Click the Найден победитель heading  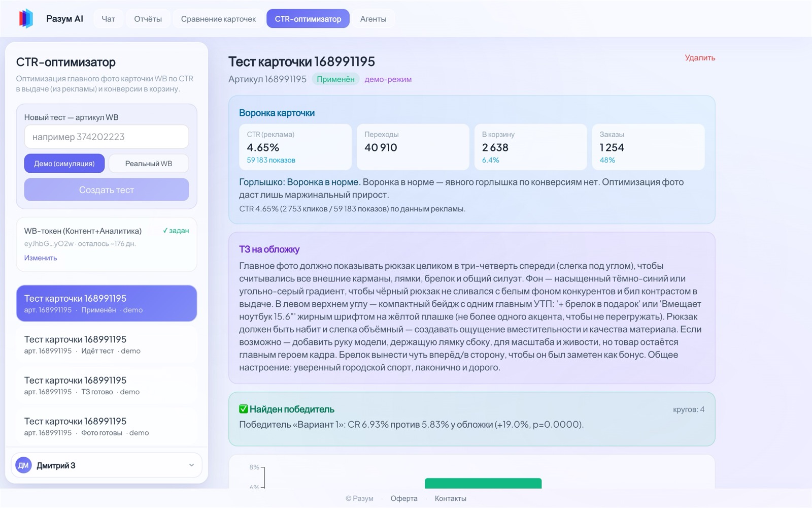click(x=292, y=409)
